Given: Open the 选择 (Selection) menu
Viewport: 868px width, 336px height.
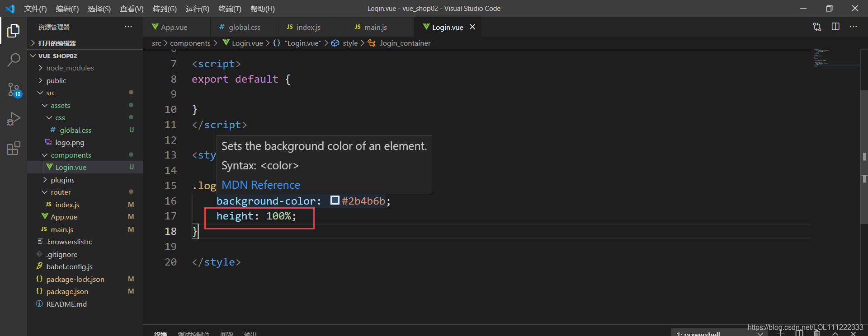Looking at the screenshot, I should 99,9.
